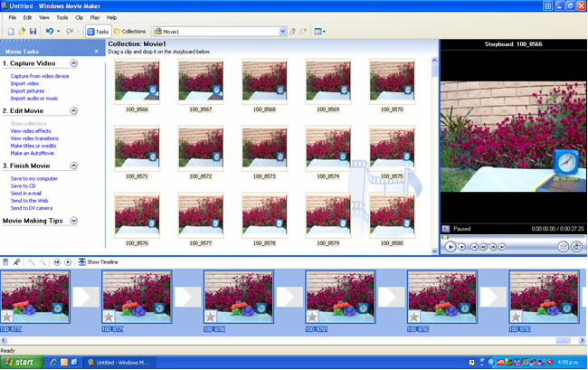Open the Help menu
Image resolution: width=588 pixels, height=370 pixels.
[112, 17]
